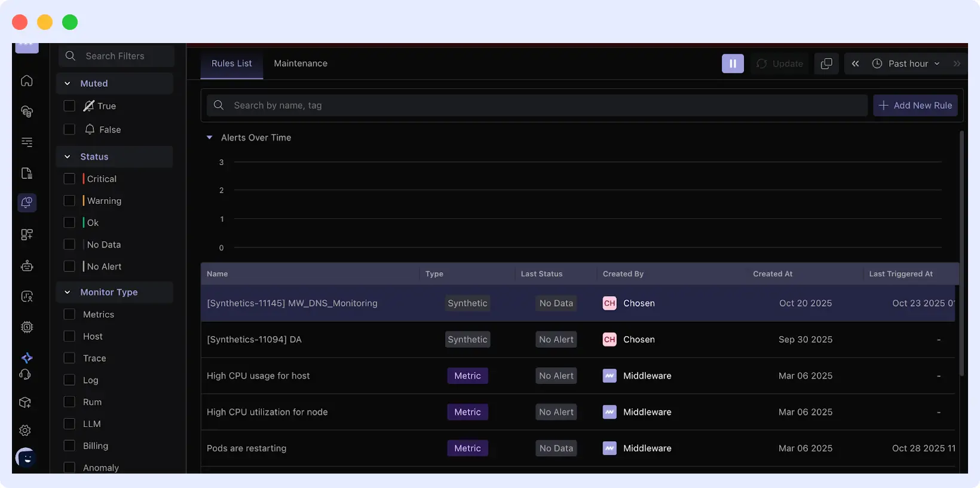
Task: Open the robot icon in sidebar
Action: click(x=27, y=266)
